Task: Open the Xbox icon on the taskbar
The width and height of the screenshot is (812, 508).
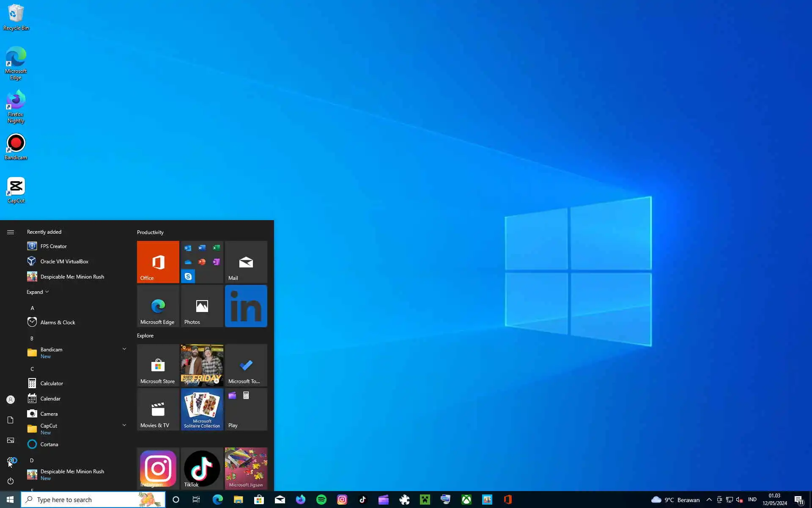Action: [x=466, y=500]
